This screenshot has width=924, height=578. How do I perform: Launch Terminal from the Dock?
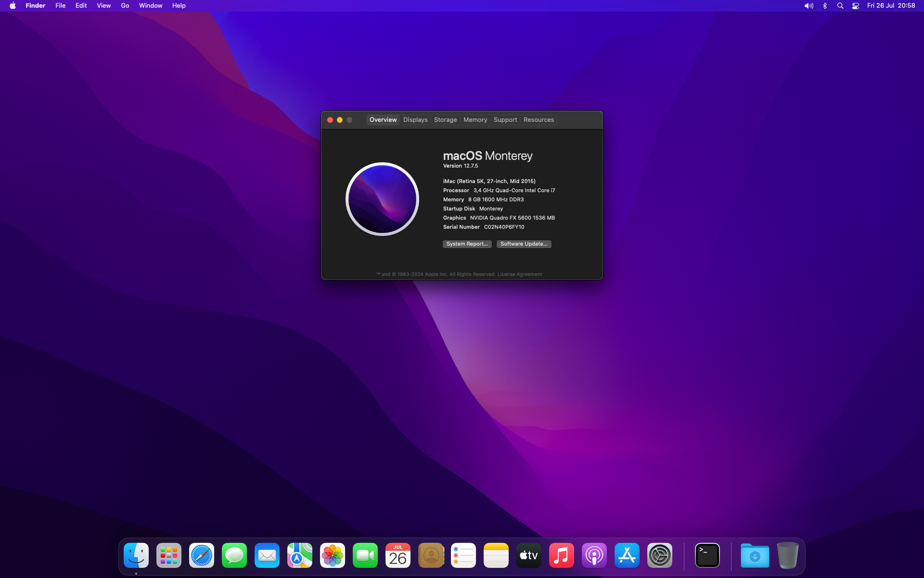[x=707, y=556]
